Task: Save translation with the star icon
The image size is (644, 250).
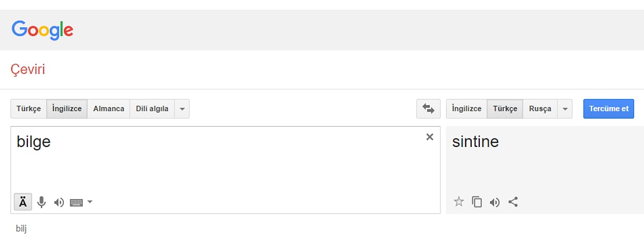Action: click(x=459, y=202)
